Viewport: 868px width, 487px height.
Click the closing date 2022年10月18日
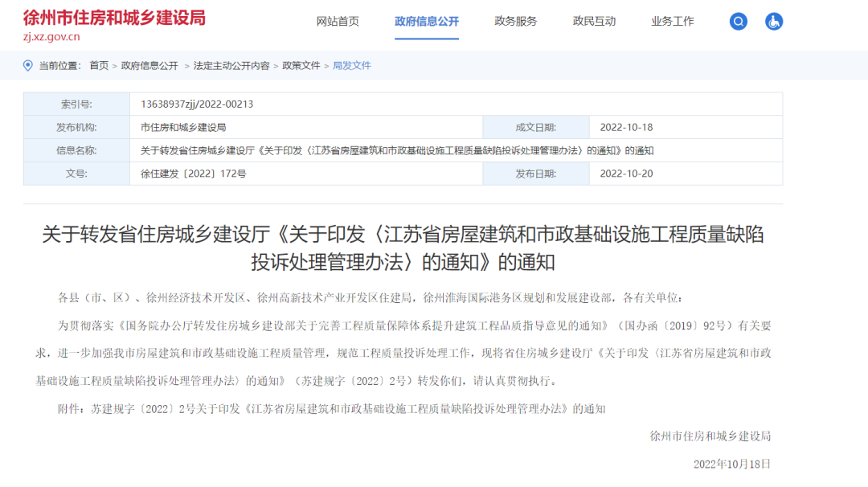tap(732, 464)
